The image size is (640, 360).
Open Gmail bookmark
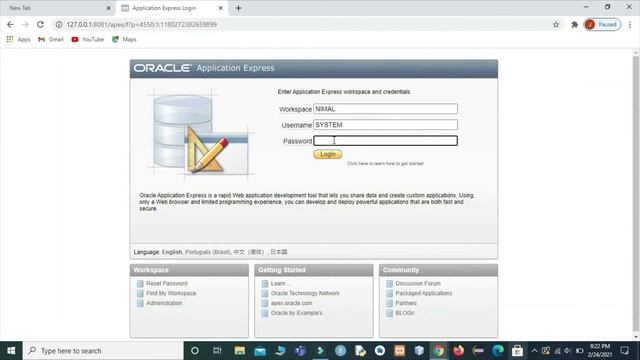[x=51, y=40]
